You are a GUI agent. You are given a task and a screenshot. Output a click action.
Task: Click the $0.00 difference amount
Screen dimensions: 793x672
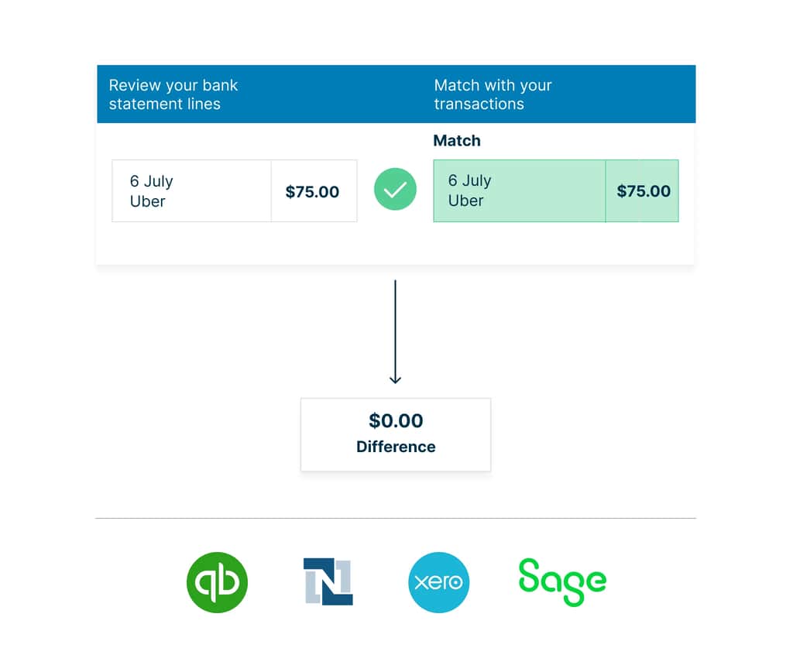coord(396,421)
